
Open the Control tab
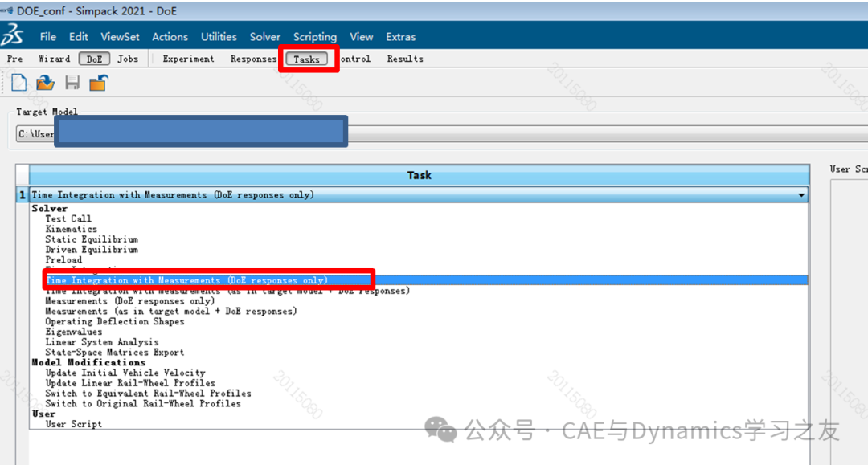coord(355,59)
